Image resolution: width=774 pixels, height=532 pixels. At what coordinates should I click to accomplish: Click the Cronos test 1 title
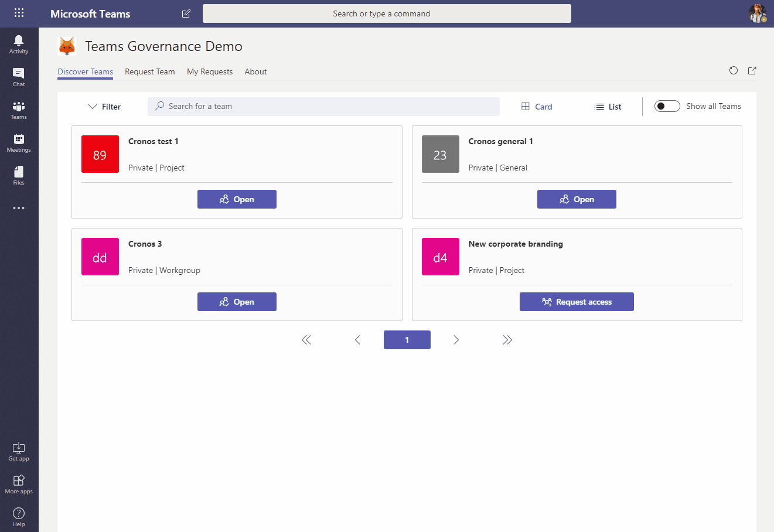click(x=154, y=141)
